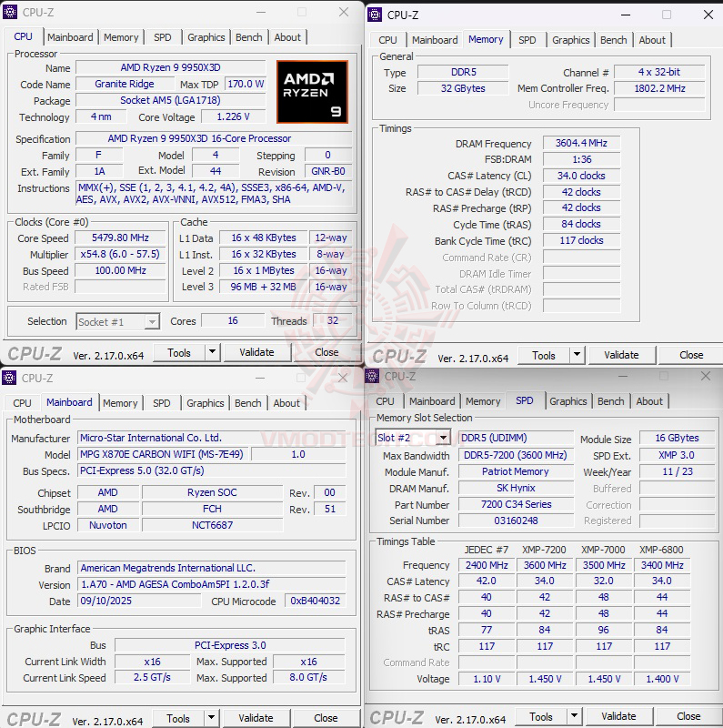
Task: Open Bench tab in SPD window
Action: [x=611, y=401]
